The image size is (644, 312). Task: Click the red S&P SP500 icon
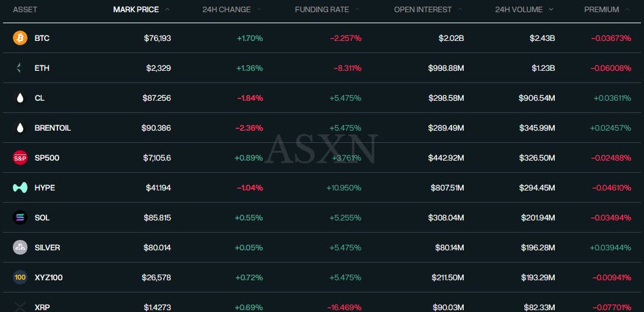20,158
